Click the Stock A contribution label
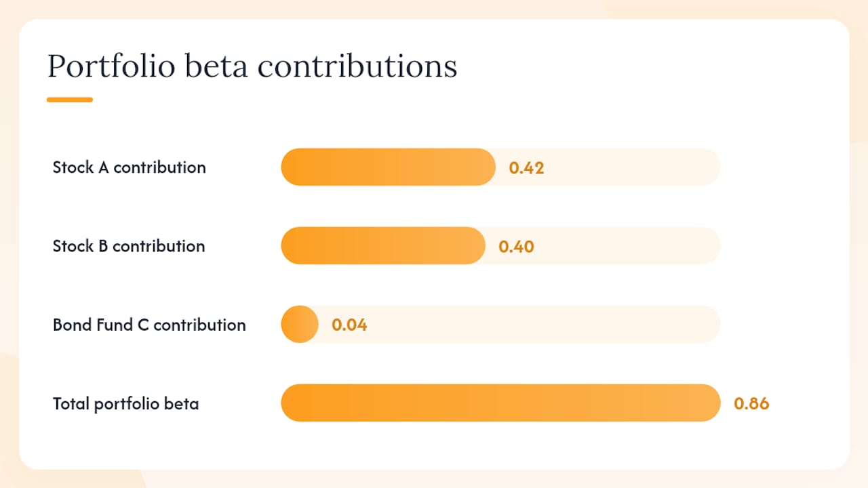Image resolution: width=868 pixels, height=488 pixels. pyautogui.click(x=129, y=167)
